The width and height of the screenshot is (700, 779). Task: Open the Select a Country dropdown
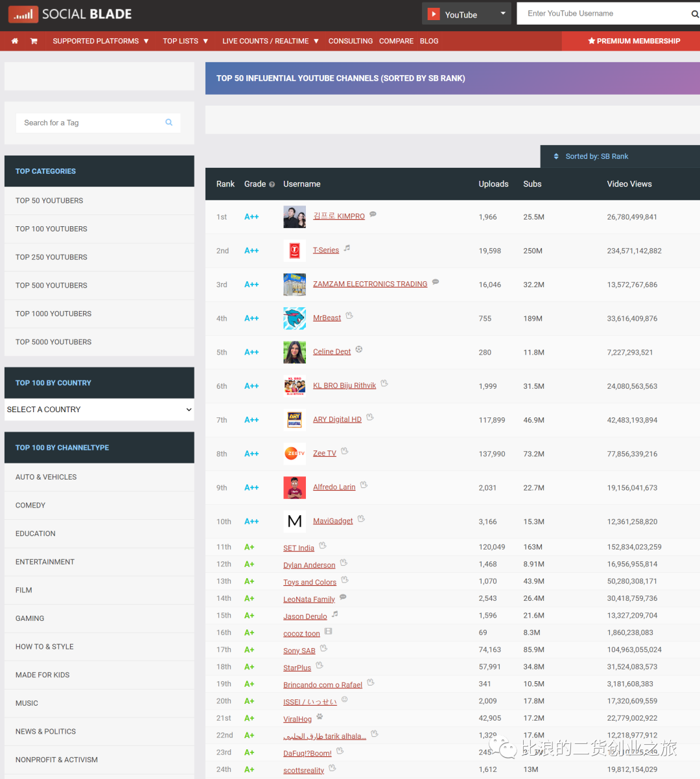tap(99, 410)
